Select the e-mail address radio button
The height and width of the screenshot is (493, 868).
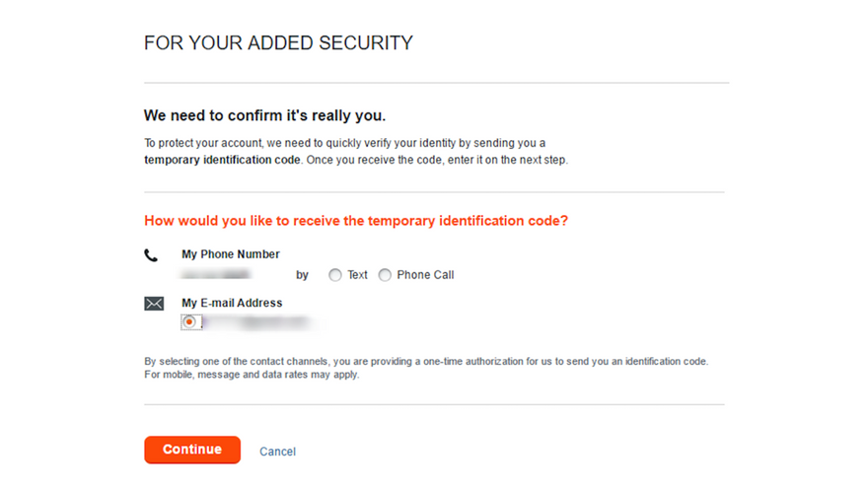click(x=189, y=321)
